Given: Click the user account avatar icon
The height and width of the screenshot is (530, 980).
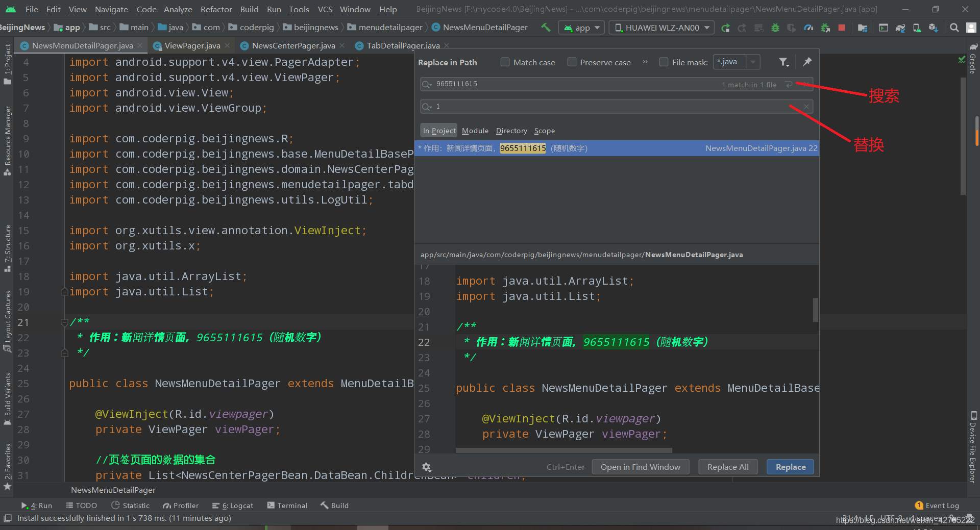Looking at the screenshot, I should pos(972,28).
